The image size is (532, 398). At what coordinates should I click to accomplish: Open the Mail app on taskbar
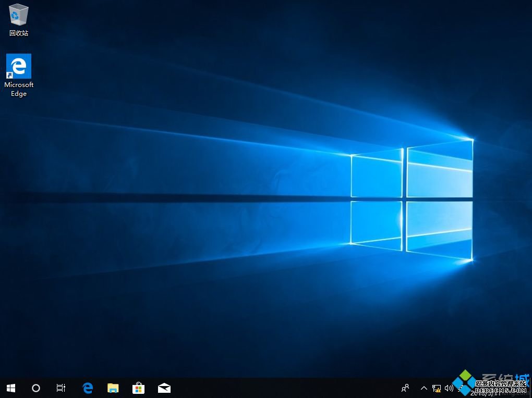(164, 388)
